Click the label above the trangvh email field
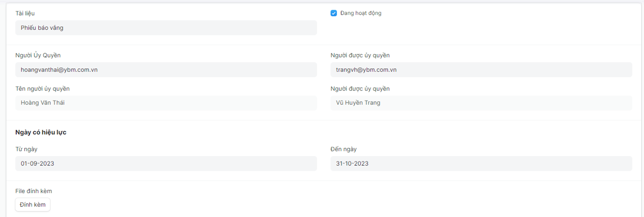 click(x=360, y=55)
